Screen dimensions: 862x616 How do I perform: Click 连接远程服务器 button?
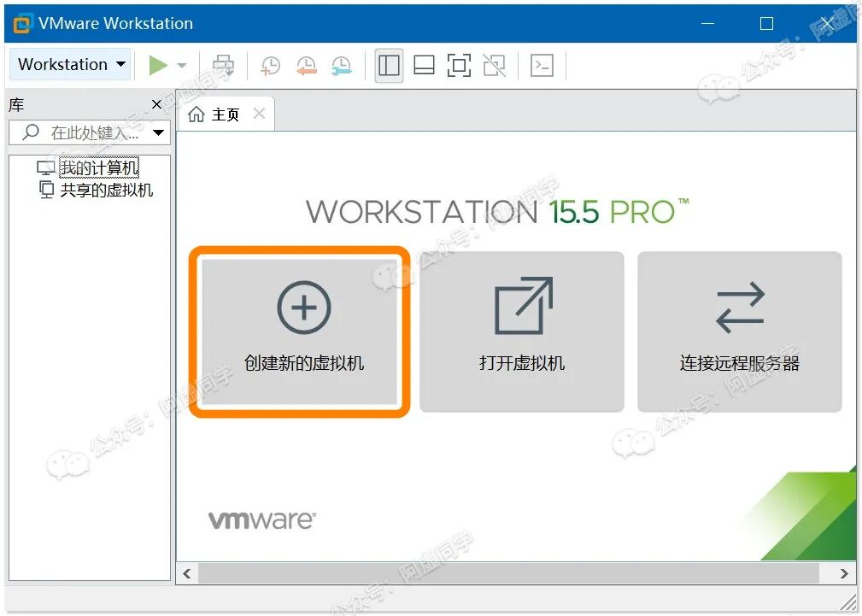pyautogui.click(x=740, y=331)
